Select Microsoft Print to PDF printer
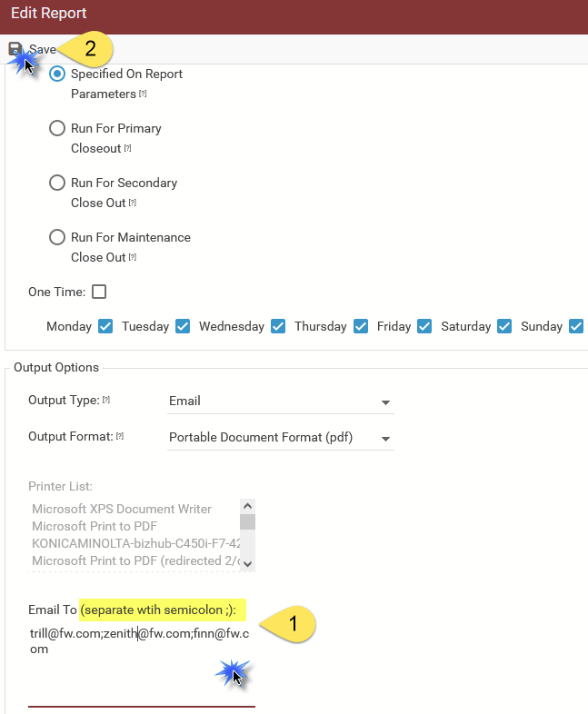 click(x=95, y=526)
